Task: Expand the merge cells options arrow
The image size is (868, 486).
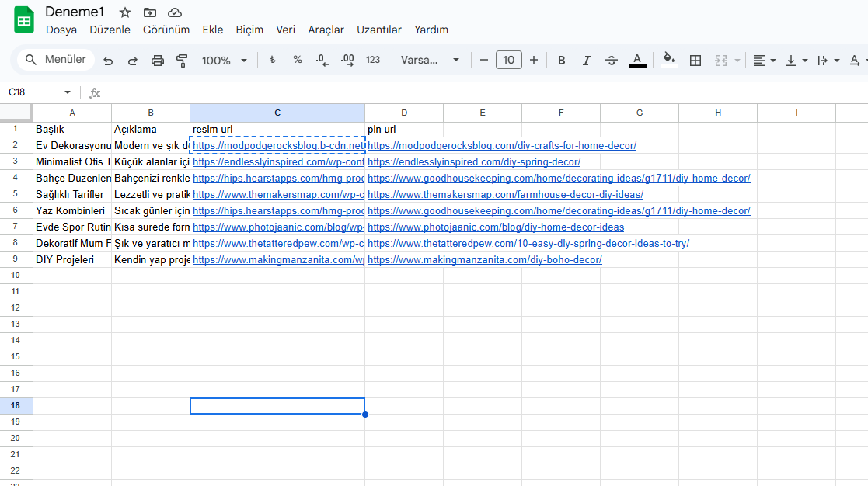Action: [737, 61]
